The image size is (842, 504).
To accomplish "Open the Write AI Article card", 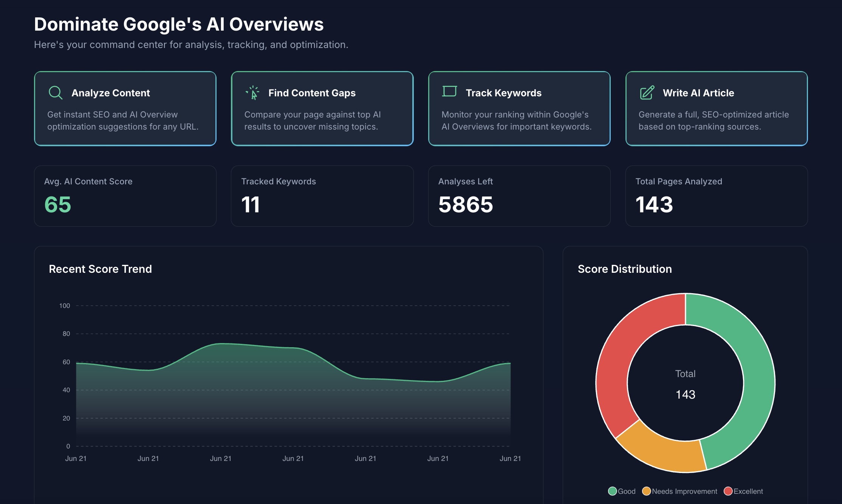I will [x=717, y=108].
